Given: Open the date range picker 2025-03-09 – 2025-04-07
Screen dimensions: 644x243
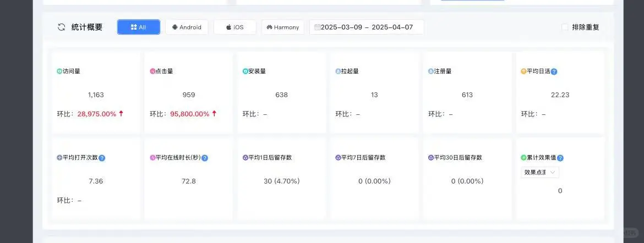Looking at the screenshot, I should click(367, 27).
